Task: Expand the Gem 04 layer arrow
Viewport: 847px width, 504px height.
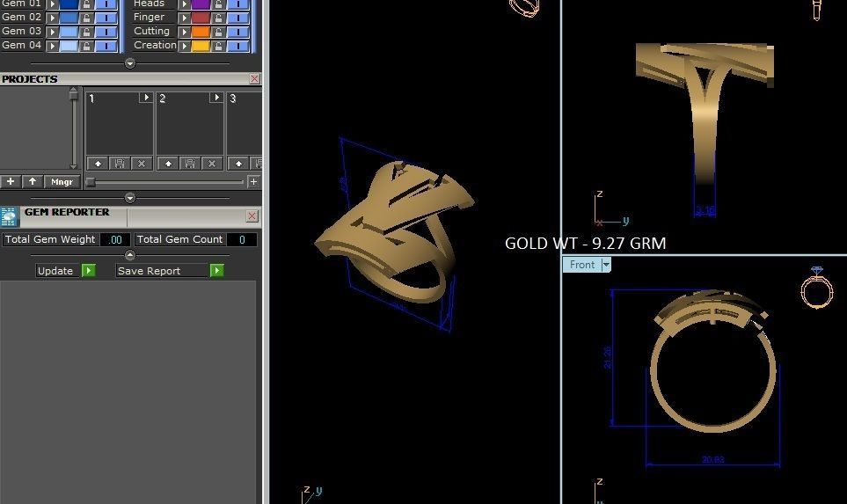Action: coord(53,46)
